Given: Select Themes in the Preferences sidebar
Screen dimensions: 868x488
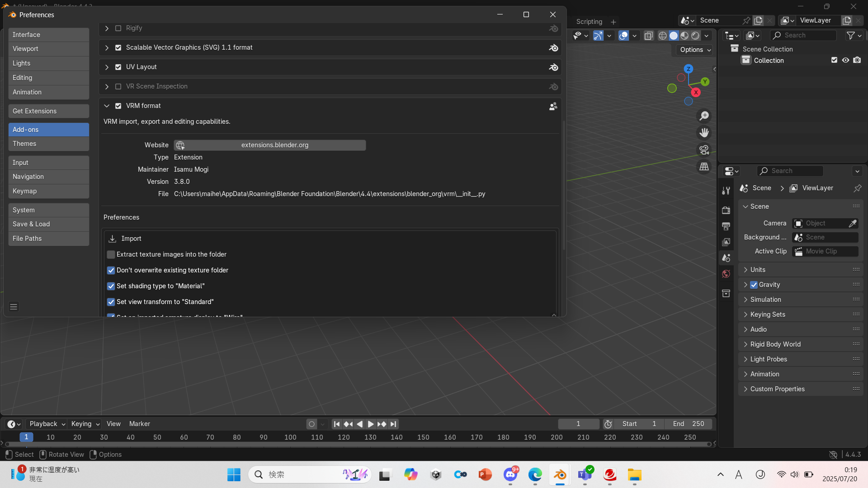Looking at the screenshot, I should pos(48,144).
